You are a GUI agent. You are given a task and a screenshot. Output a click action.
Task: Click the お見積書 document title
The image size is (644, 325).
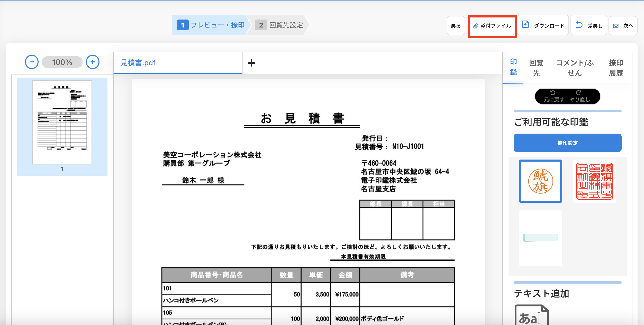[302, 118]
